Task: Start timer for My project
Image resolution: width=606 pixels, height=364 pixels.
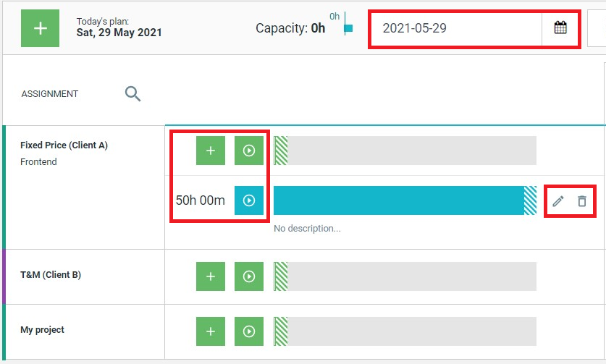Action: [x=249, y=331]
